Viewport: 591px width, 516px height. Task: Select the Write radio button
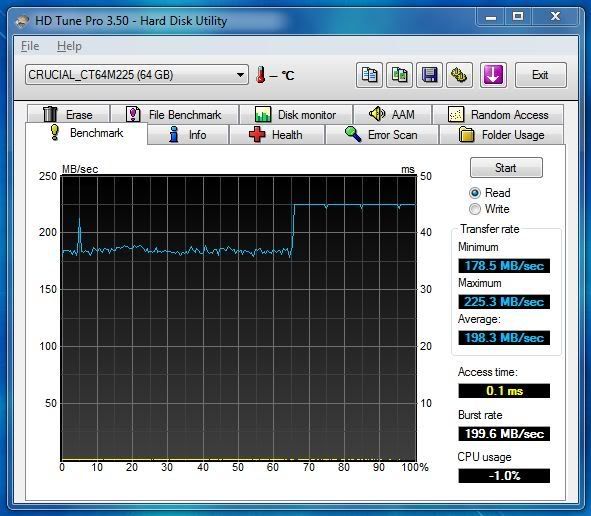[475, 209]
